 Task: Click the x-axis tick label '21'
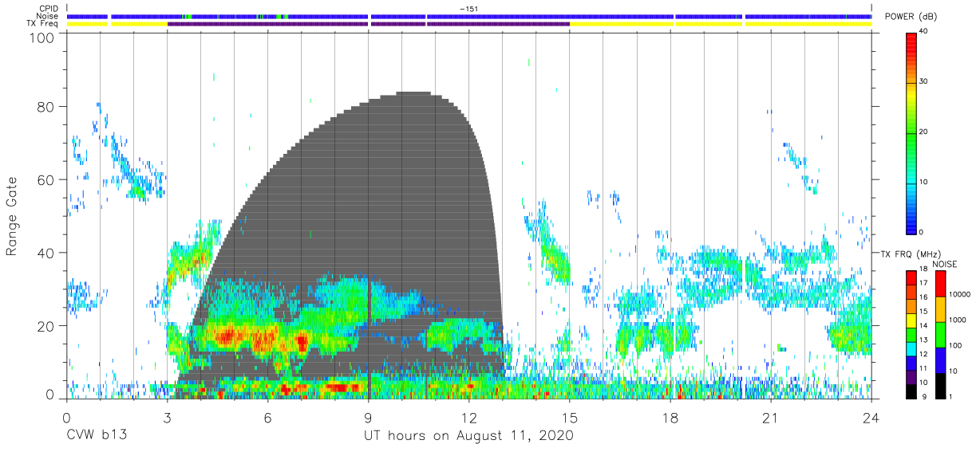tap(771, 419)
